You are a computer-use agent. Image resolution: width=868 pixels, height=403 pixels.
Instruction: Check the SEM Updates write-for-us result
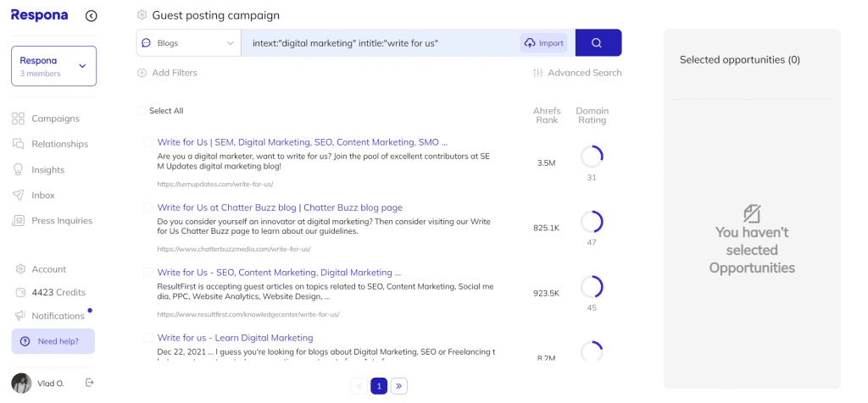147,142
